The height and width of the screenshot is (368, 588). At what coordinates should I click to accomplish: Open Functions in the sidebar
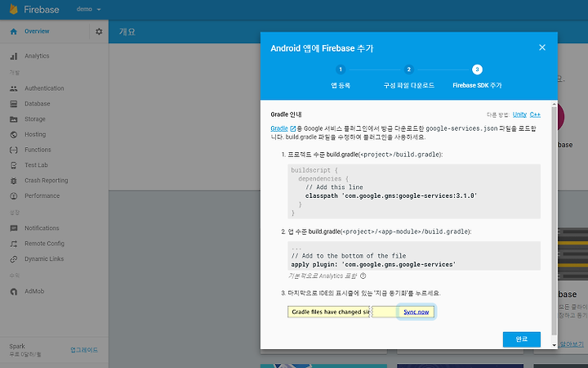(38, 150)
